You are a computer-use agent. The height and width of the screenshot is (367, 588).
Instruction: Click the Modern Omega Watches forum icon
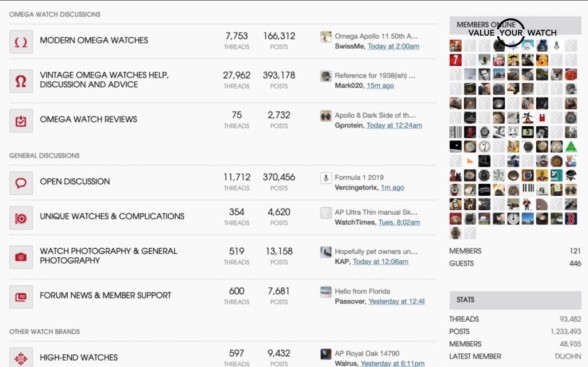(x=21, y=42)
